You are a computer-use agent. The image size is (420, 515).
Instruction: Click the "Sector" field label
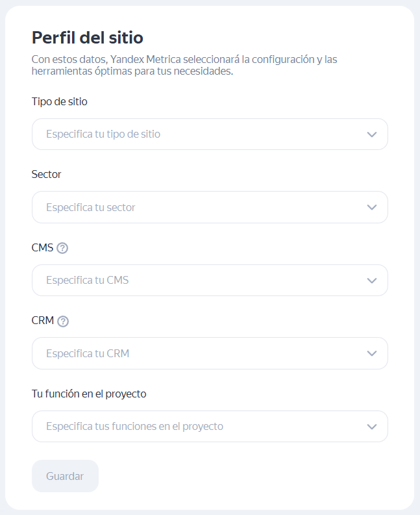point(46,174)
